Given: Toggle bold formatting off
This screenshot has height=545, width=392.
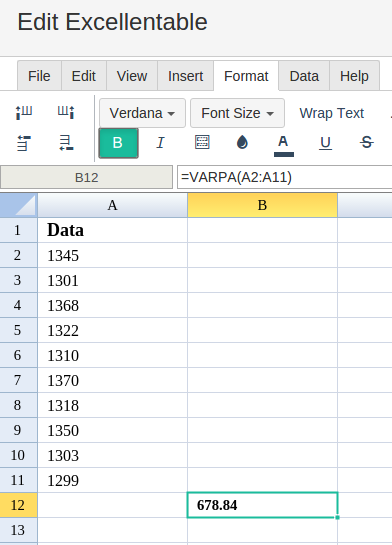Looking at the screenshot, I should coord(119,143).
